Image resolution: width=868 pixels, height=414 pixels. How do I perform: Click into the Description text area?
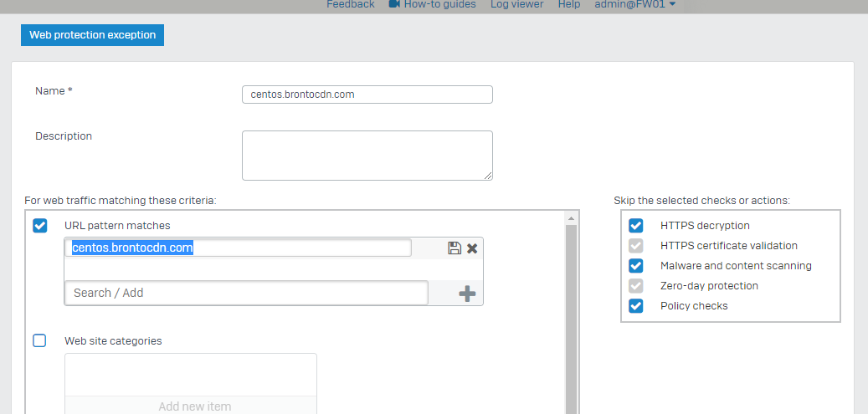[x=367, y=156]
